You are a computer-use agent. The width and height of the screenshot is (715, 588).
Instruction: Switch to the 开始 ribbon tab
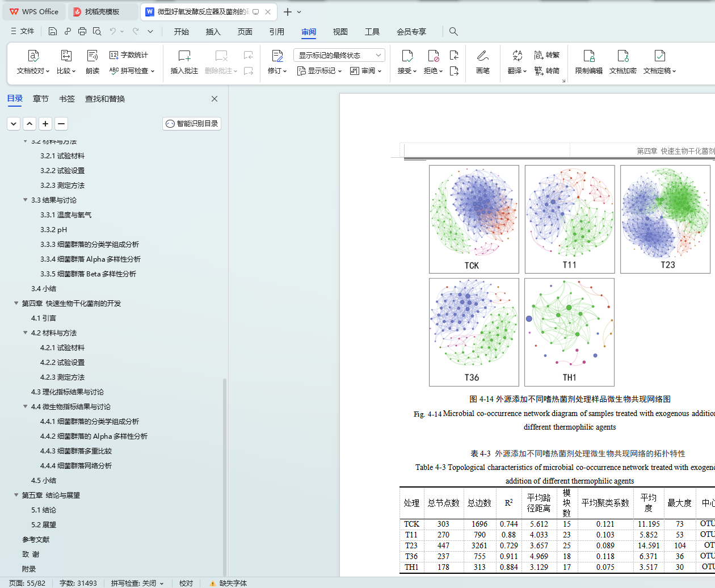tap(182, 32)
